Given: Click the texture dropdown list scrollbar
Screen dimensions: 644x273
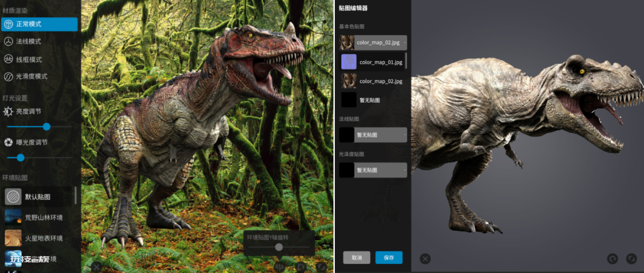Looking at the screenshot, I should 406,61.
